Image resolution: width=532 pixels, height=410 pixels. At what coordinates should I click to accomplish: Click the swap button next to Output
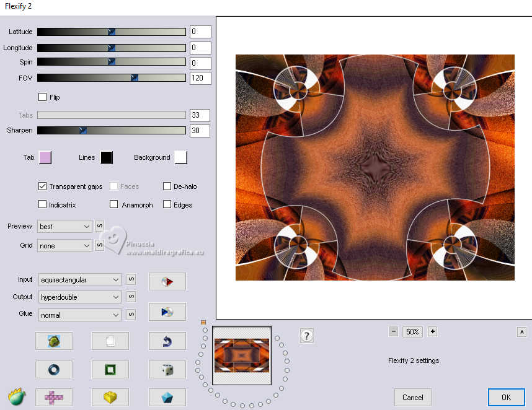131,297
